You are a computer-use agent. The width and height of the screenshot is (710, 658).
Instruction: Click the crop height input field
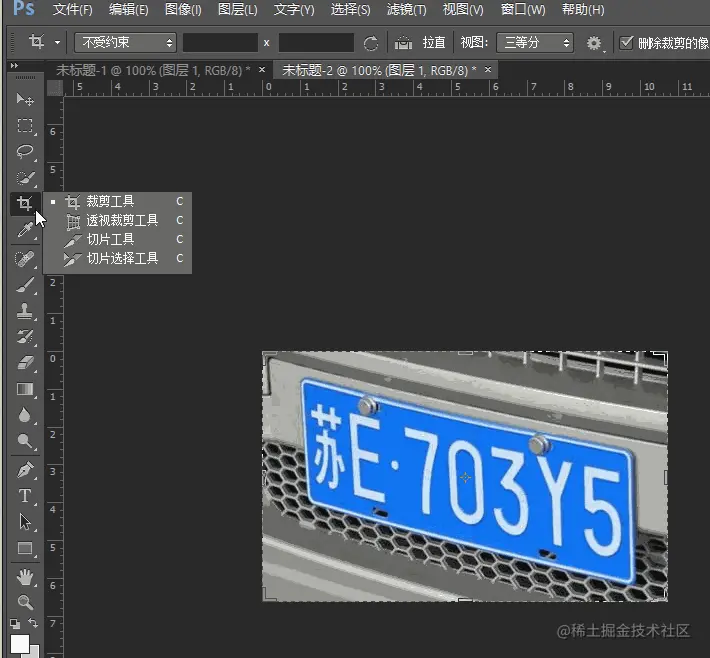(x=316, y=43)
